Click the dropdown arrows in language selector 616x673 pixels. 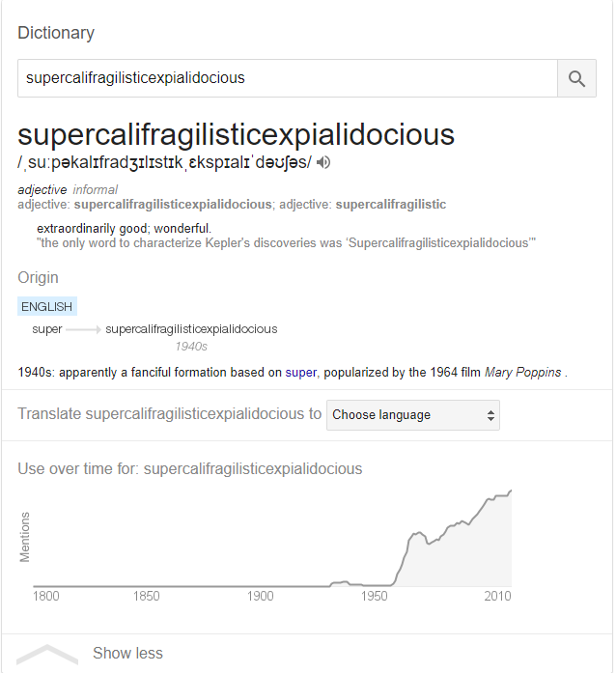click(x=490, y=415)
